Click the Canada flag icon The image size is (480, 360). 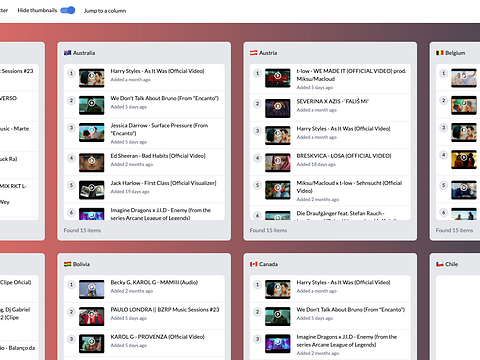point(254,264)
